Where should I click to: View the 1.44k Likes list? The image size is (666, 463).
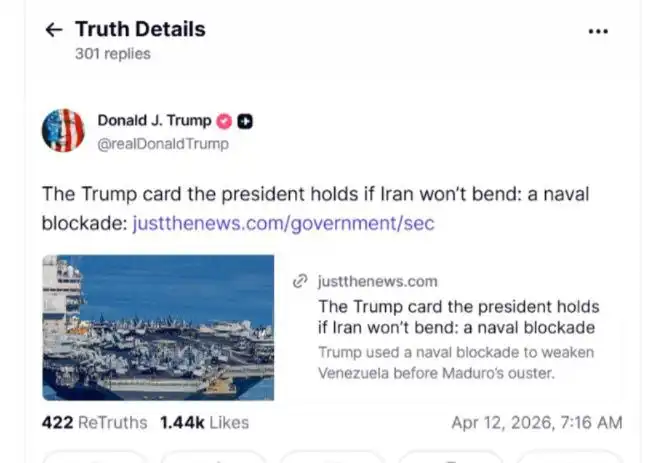click(x=204, y=423)
